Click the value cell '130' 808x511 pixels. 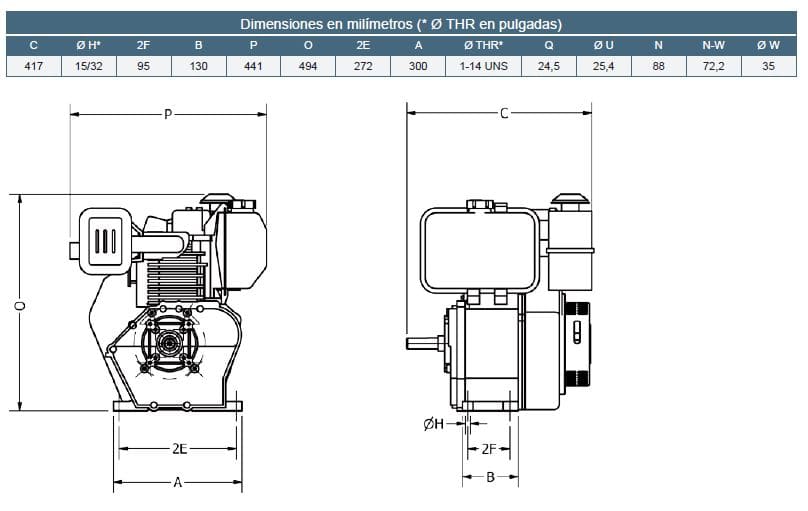(198, 66)
